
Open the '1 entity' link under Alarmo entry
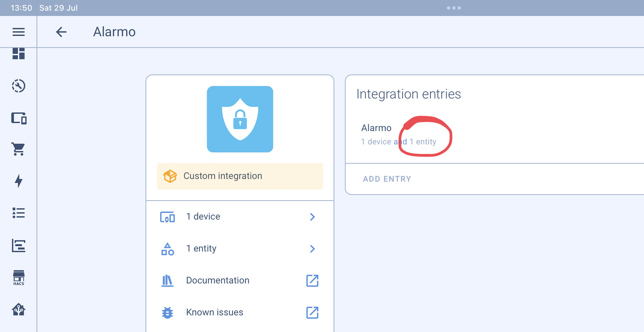point(423,142)
